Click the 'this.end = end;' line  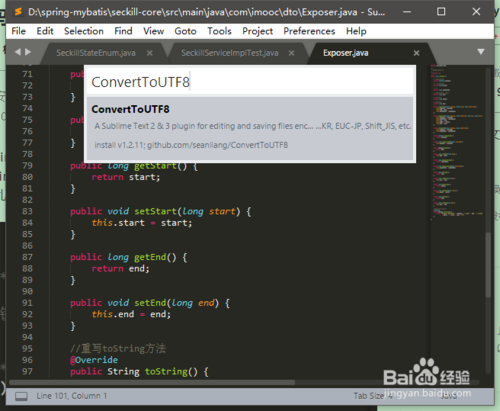(x=131, y=314)
